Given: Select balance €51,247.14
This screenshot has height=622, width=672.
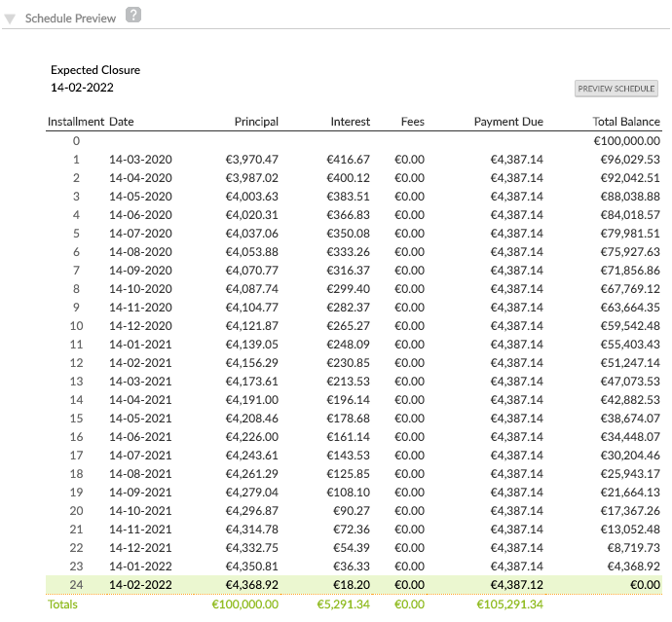Looking at the screenshot, I should [x=630, y=363].
